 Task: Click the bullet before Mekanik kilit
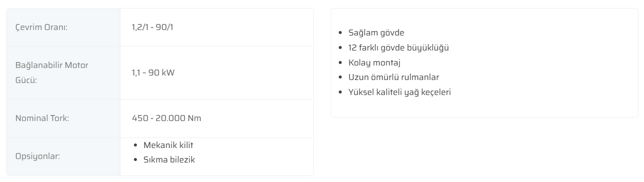click(x=137, y=145)
